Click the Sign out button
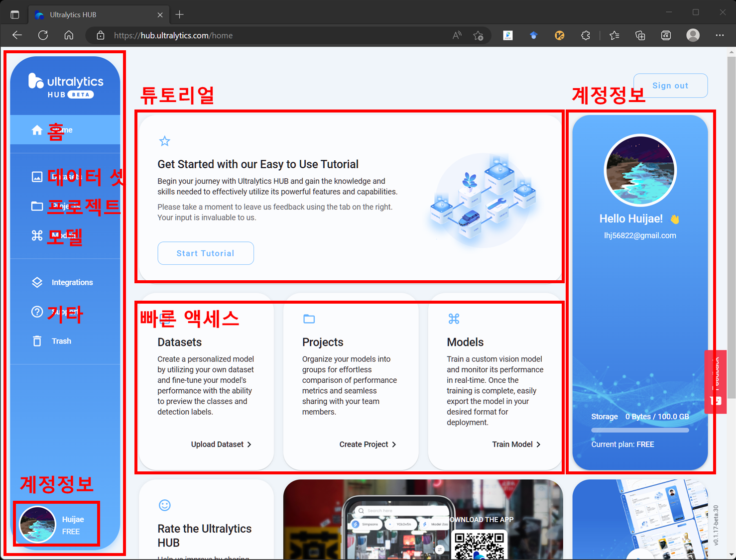The width and height of the screenshot is (736, 560). tap(670, 86)
